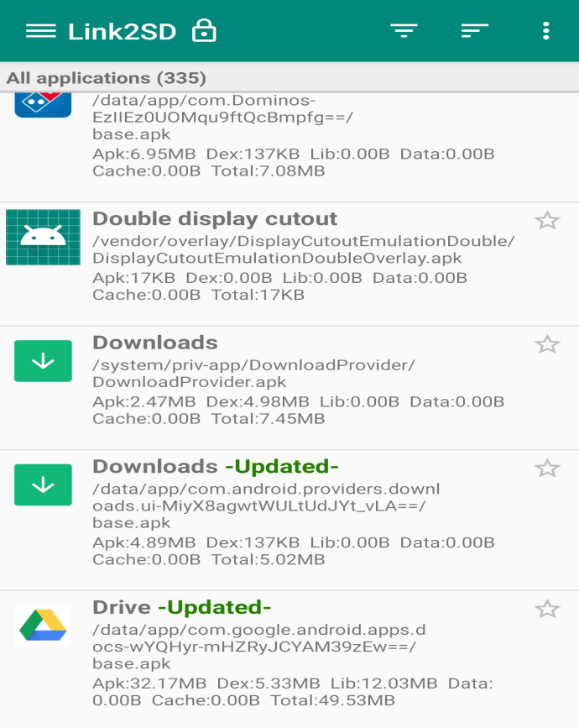Star the Drive -Updated- app
This screenshot has height=728, width=579.
coord(547,609)
